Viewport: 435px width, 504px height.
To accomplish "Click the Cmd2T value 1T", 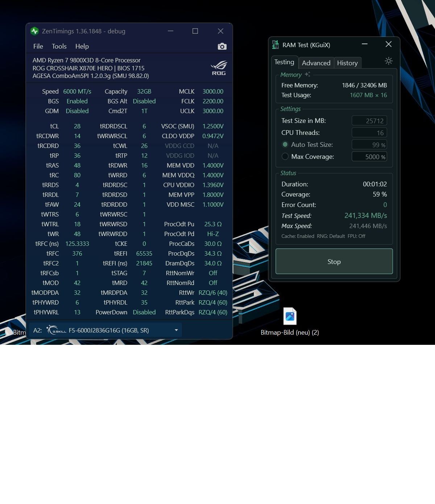I will (x=144, y=111).
